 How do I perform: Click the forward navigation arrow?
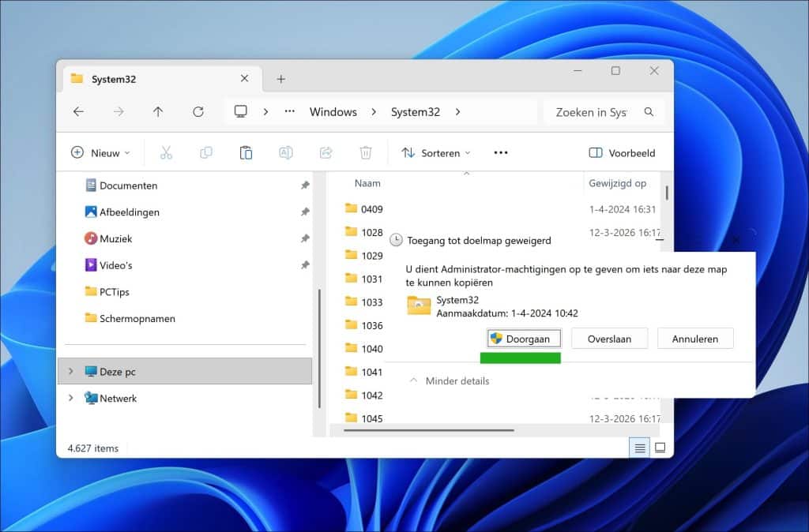(119, 111)
